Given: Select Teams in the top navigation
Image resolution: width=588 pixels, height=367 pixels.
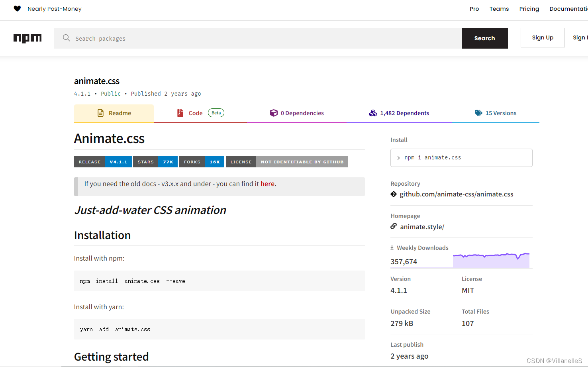Looking at the screenshot, I should (499, 8).
